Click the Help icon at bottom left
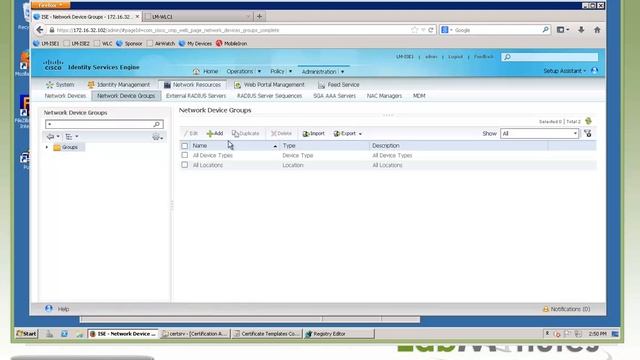This screenshot has height=360, width=640. pyautogui.click(x=49, y=309)
